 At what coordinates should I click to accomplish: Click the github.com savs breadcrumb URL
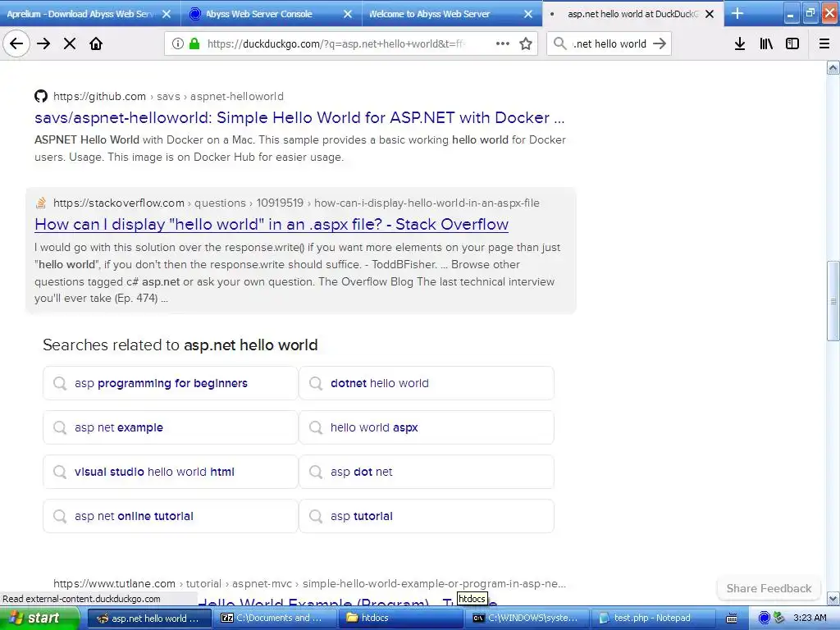click(x=168, y=96)
